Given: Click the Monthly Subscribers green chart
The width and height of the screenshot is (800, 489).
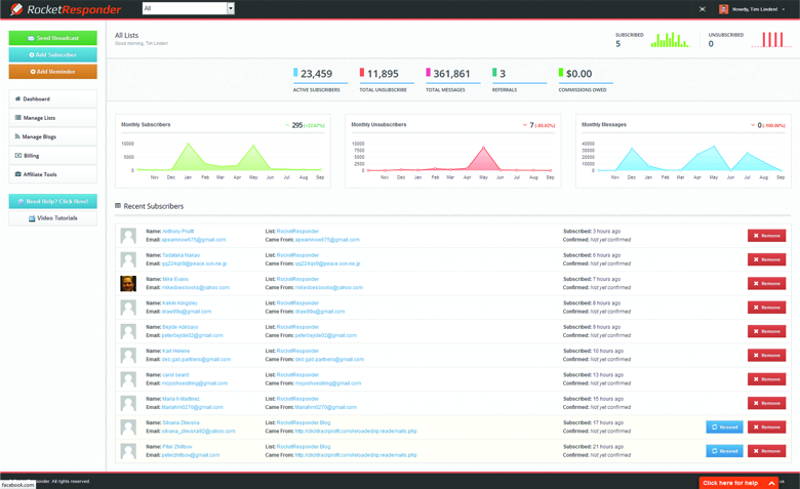Looking at the screenshot, I should click(x=223, y=159).
